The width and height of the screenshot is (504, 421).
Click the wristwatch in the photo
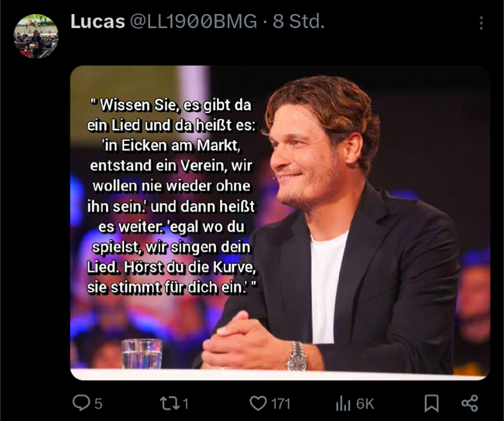coord(297,356)
